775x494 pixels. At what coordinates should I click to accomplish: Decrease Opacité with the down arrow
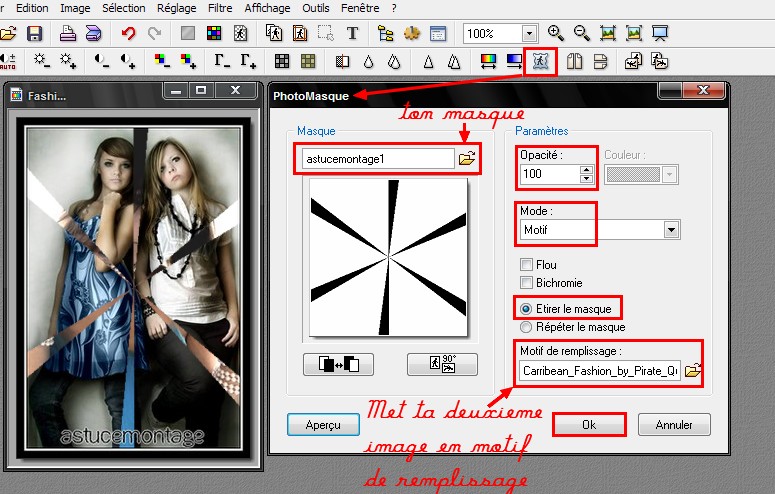coord(586,179)
